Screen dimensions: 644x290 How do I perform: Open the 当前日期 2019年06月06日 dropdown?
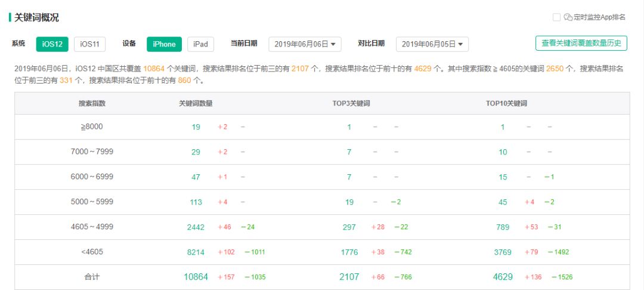pyautogui.click(x=305, y=44)
